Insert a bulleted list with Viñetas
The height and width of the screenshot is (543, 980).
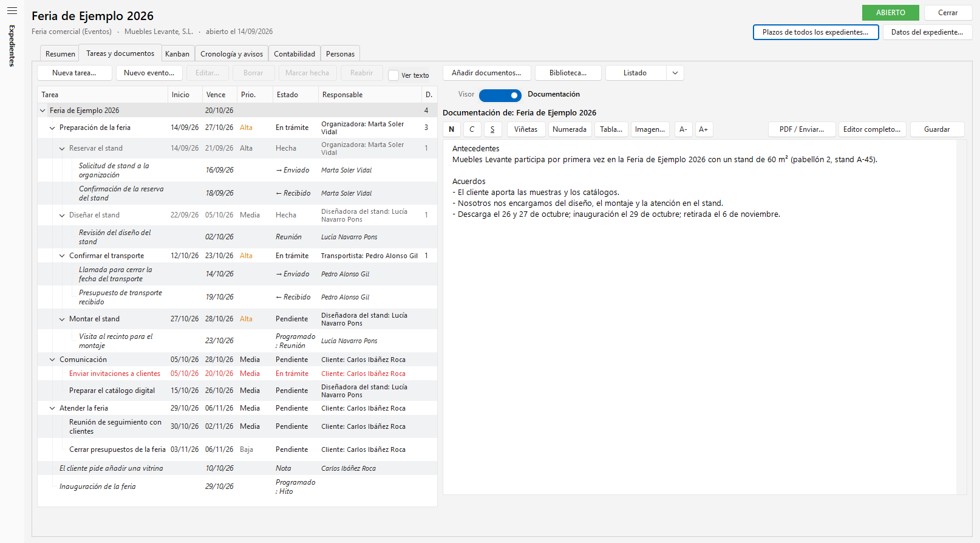[x=526, y=129]
